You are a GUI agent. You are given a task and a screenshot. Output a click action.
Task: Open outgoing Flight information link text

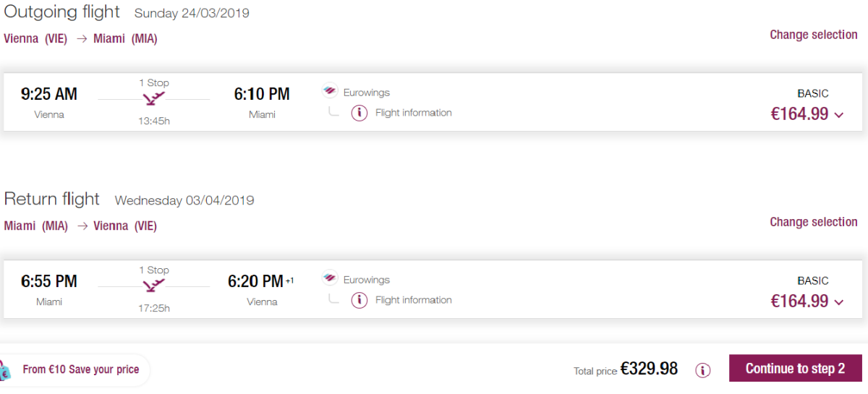[413, 113]
